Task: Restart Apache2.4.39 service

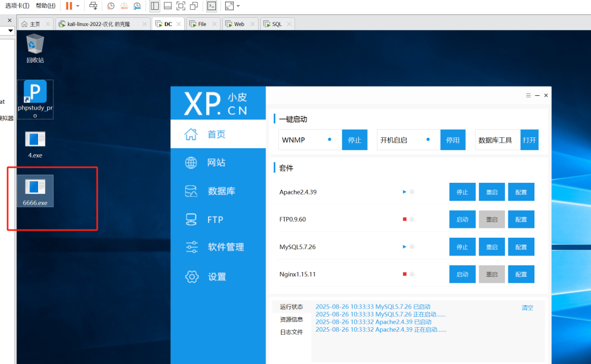Action: click(x=492, y=192)
